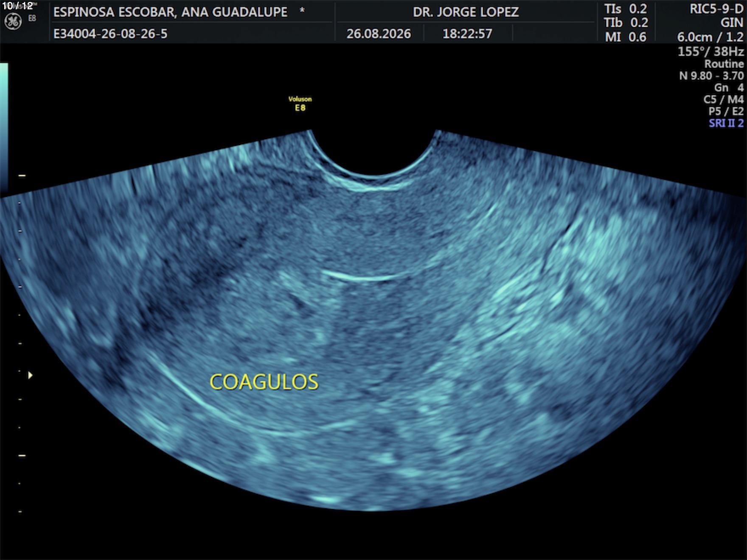Click the exam date 26.08.2026
The width and height of the screenshot is (747, 560).
point(379,34)
